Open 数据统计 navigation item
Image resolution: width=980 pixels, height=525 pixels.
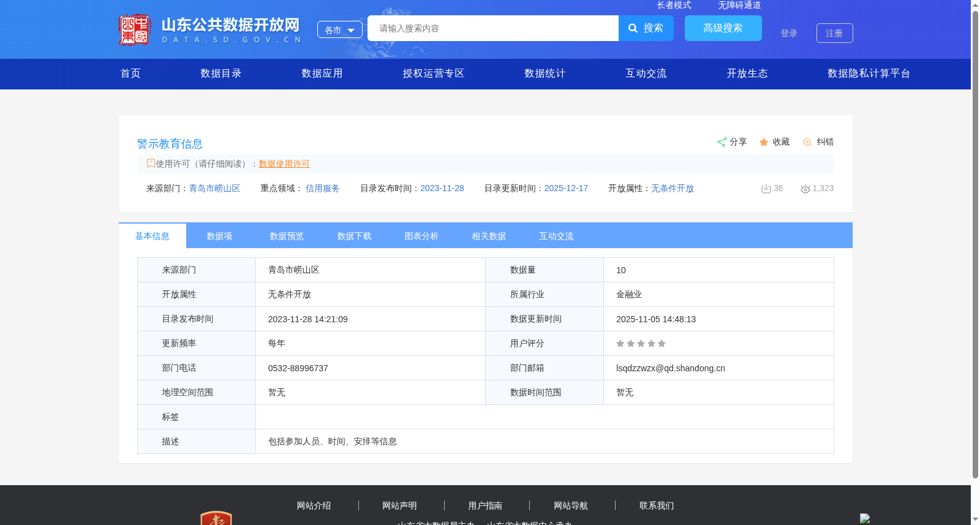pyautogui.click(x=545, y=74)
